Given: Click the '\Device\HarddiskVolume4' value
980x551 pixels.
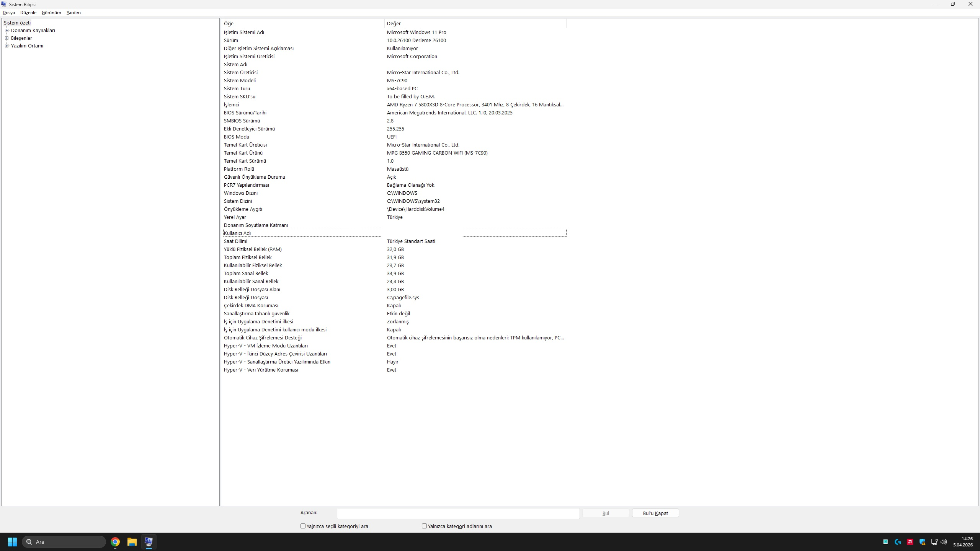Looking at the screenshot, I should coord(416,209).
